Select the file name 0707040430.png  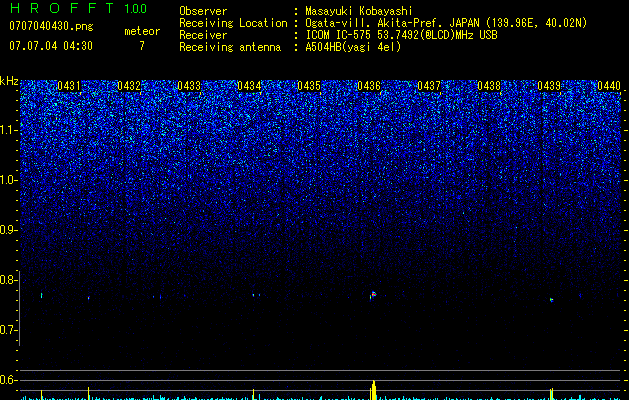click(x=51, y=26)
